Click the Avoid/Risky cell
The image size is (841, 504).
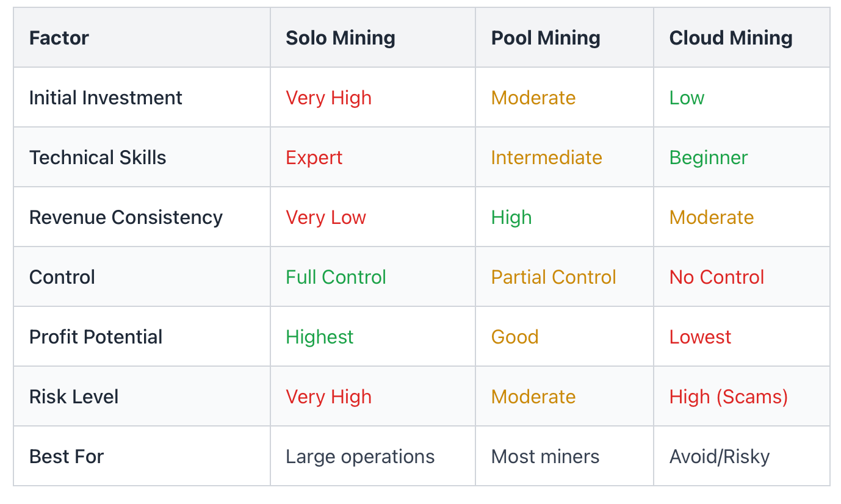(719, 456)
